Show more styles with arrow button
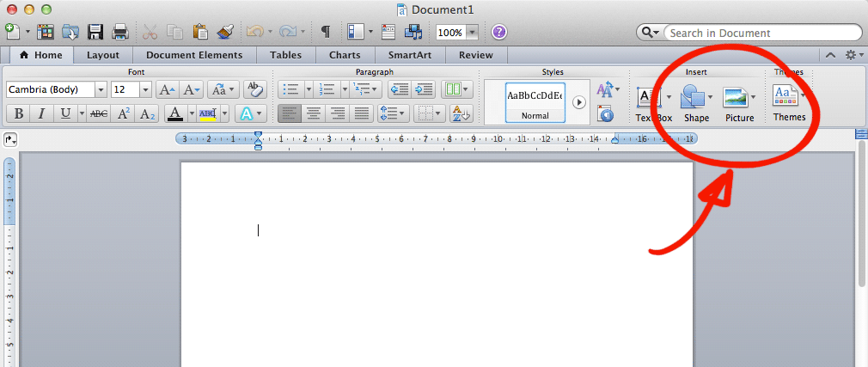The height and width of the screenshot is (367, 868). coord(579,102)
